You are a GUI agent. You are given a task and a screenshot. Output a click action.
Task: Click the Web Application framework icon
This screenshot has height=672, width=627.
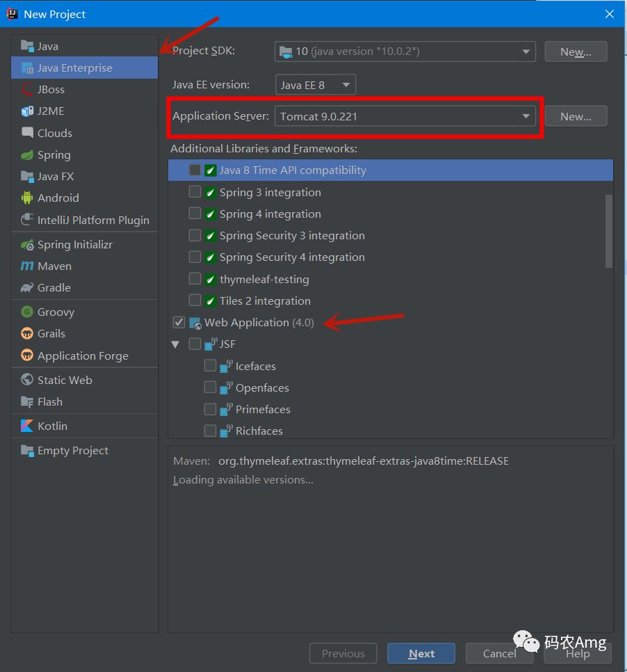click(x=195, y=323)
